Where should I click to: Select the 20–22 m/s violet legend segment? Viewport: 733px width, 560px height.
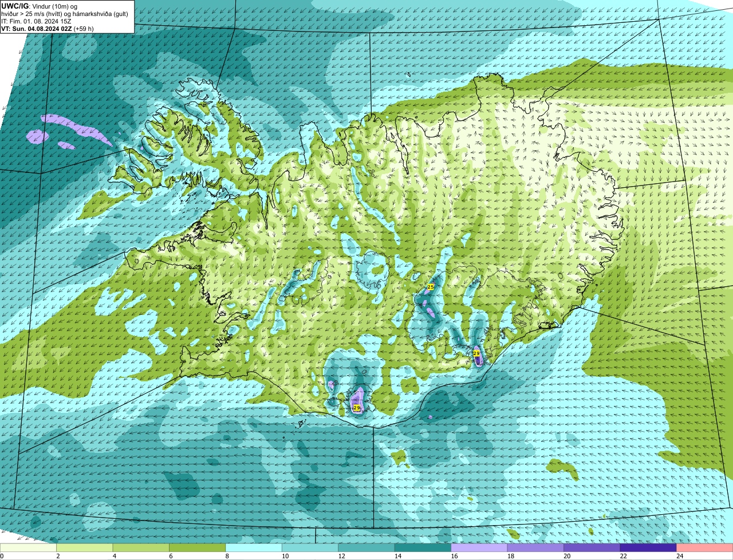point(592,548)
